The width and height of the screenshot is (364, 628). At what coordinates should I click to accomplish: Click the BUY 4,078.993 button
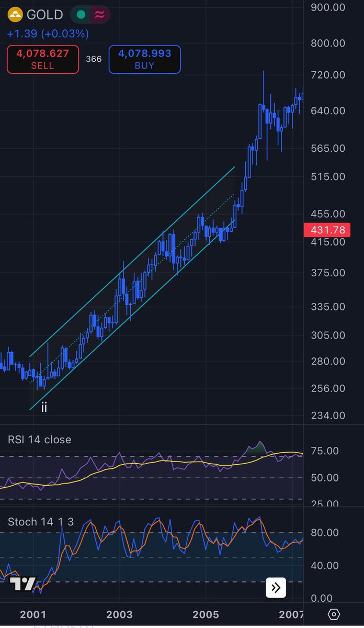tap(144, 59)
